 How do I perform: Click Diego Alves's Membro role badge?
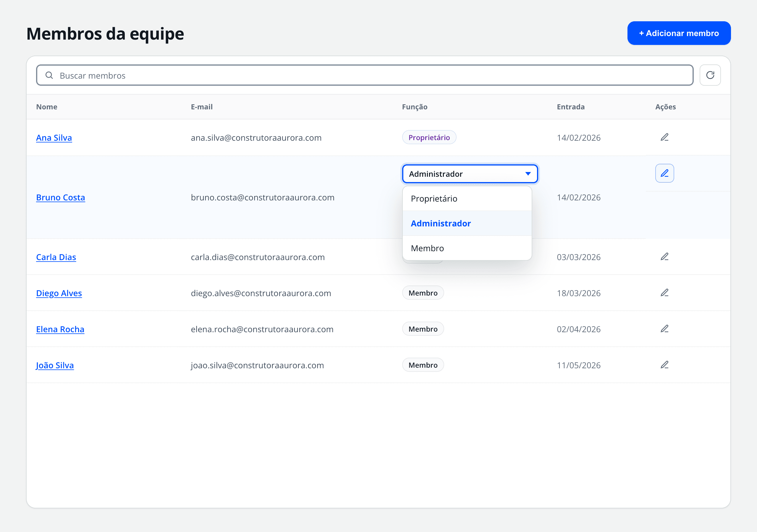coord(423,293)
